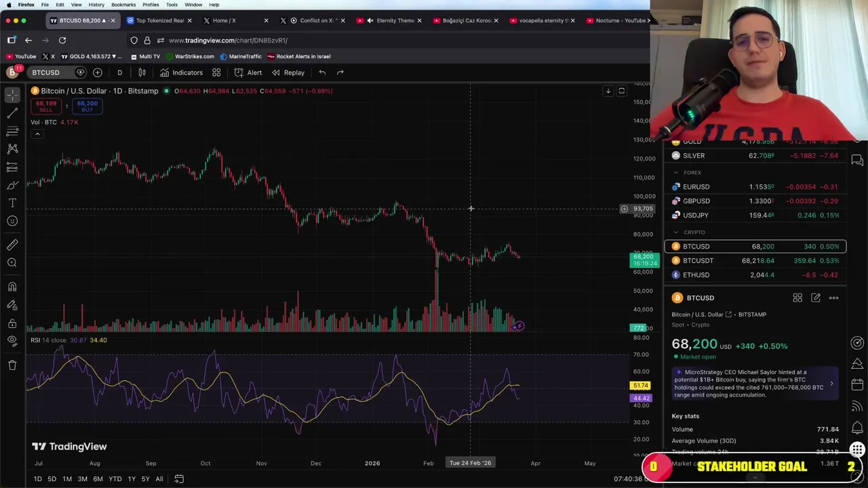The image size is (868, 488).
Task: Select the trend line drawing tool
Action: coord(12,113)
